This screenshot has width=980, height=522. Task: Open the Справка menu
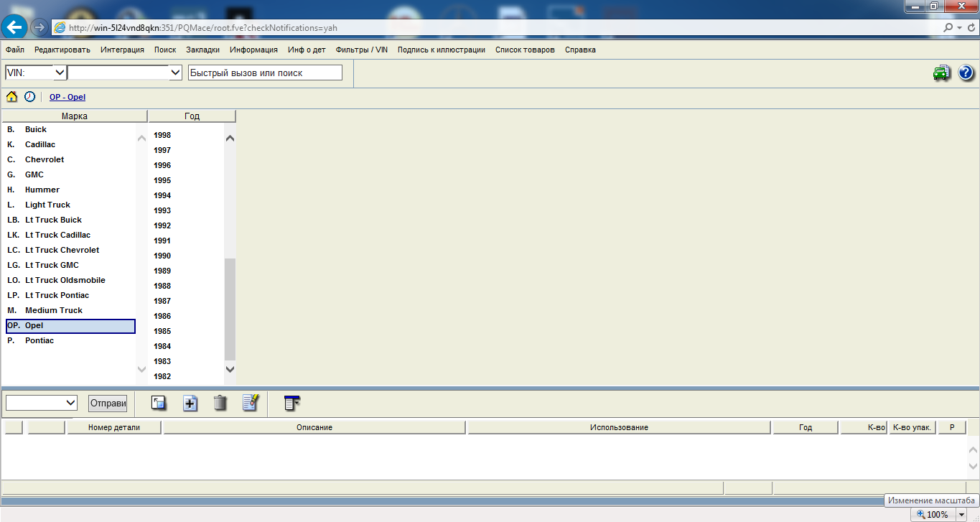[580, 50]
